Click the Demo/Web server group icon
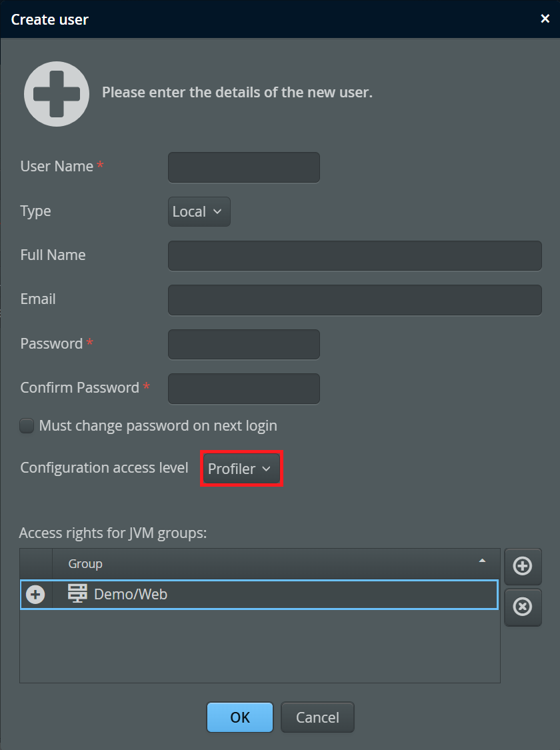This screenshot has width=560, height=750. click(78, 593)
